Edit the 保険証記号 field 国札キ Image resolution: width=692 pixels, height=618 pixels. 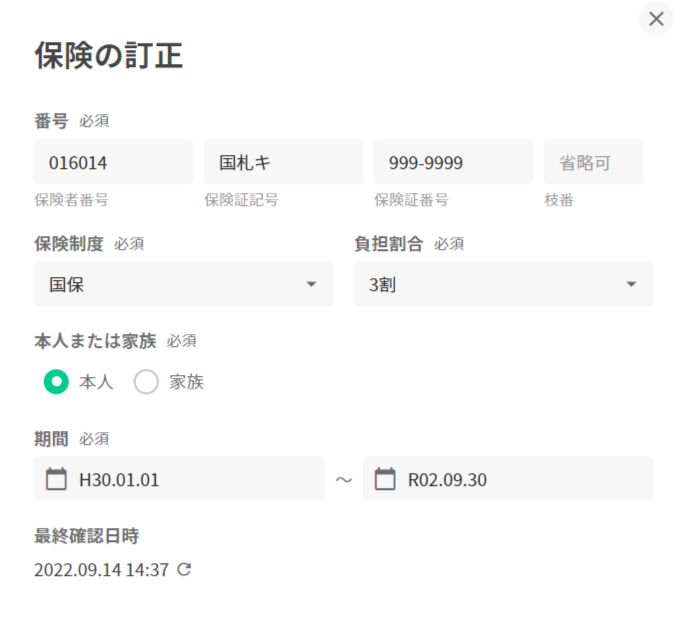283,162
